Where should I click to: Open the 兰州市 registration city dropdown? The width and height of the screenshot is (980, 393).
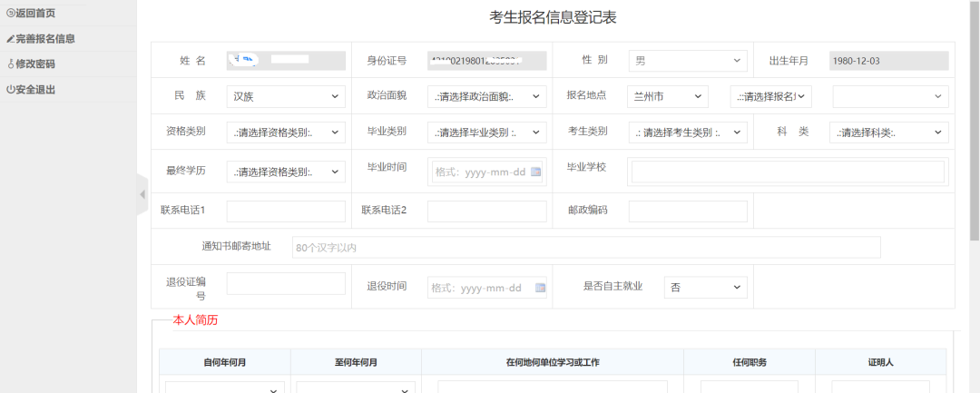click(668, 96)
